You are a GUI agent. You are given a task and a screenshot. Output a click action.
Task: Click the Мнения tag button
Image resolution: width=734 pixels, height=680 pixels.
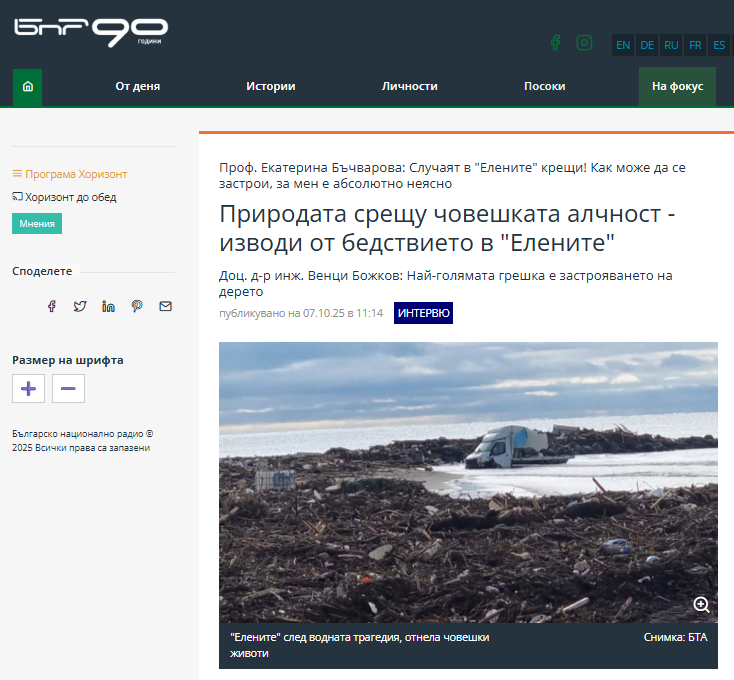coord(37,224)
